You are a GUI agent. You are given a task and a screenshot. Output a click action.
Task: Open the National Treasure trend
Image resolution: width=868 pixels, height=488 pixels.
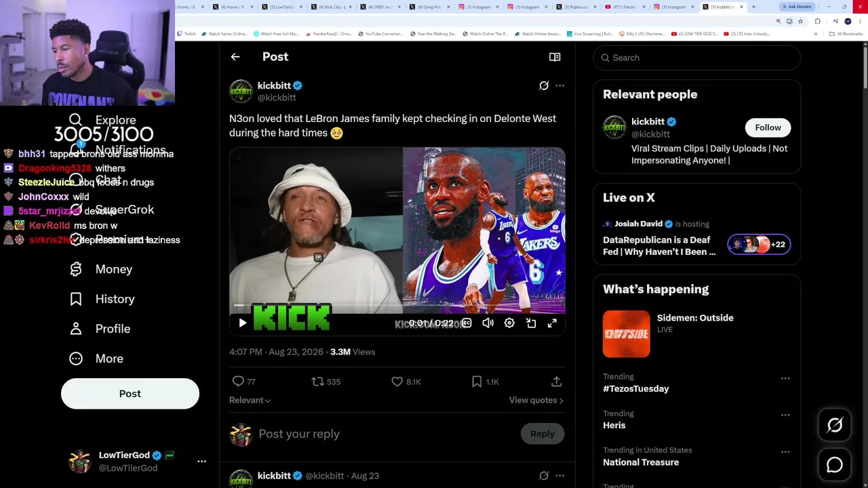[x=641, y=462]
